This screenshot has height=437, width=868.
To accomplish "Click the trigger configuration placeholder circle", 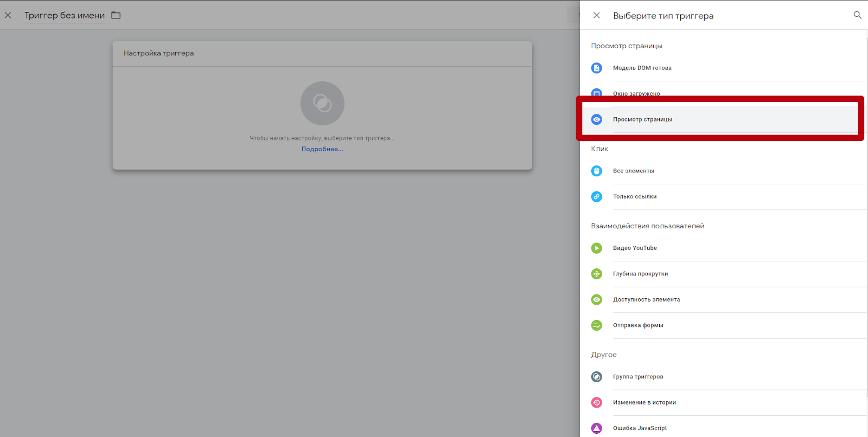I will [322, 103].
